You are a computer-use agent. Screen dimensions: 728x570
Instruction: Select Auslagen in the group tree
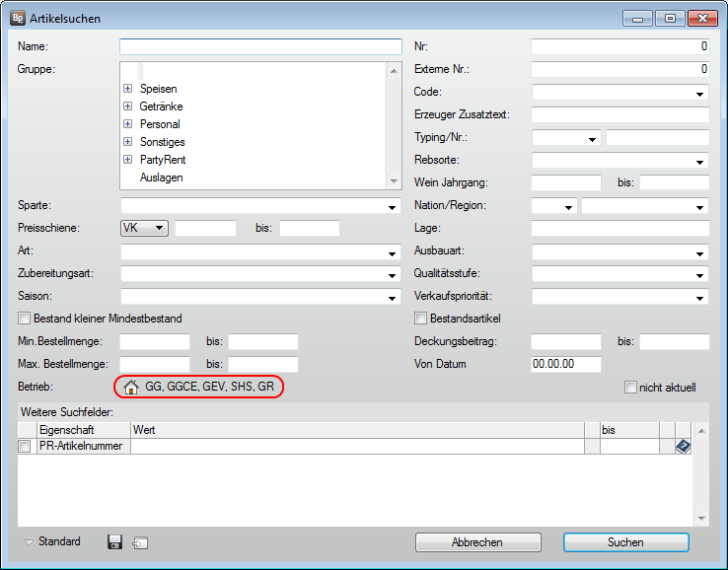[x=162, y=178]
